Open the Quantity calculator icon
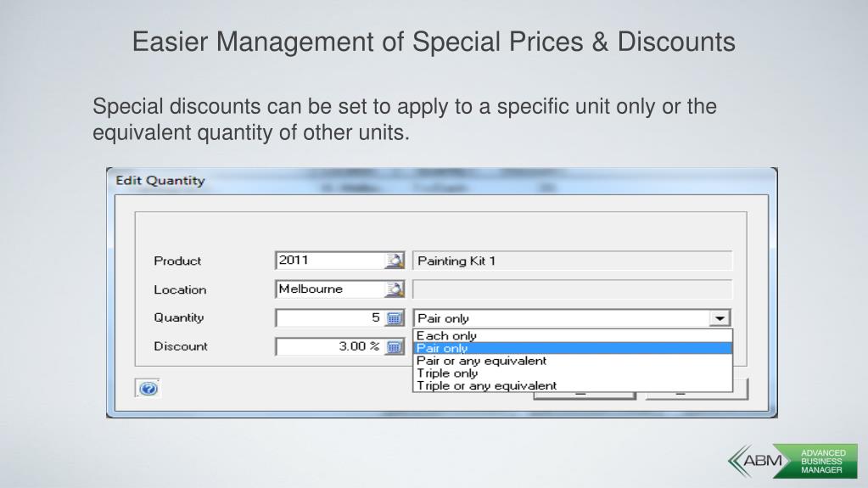 [x=395, y=318]
